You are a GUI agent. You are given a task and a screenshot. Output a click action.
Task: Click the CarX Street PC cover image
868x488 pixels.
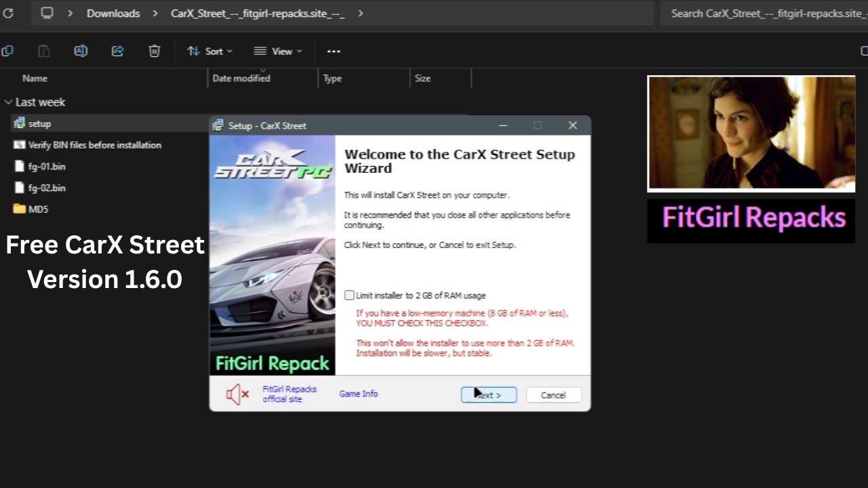(x=273, y=256)
